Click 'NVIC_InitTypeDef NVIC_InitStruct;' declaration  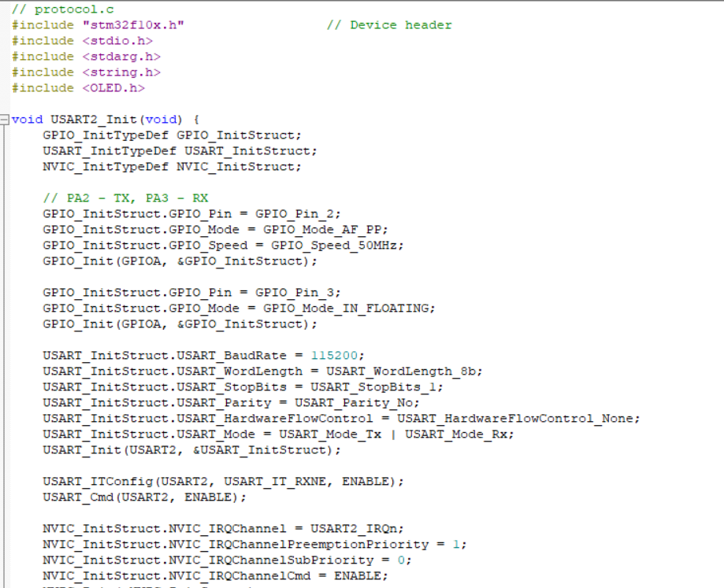tap(173, 167)
